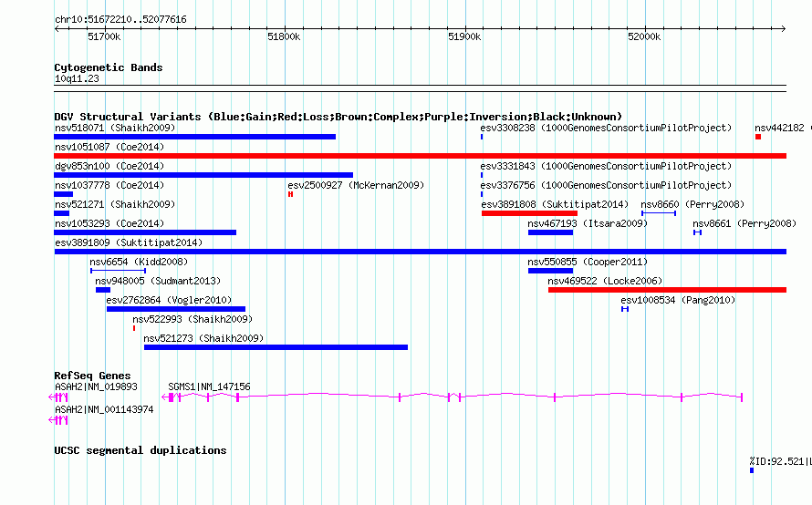Click the ASAH2|NM_001143974 gene label
Viewport: 812px width, 505px height.
(104, 409)
